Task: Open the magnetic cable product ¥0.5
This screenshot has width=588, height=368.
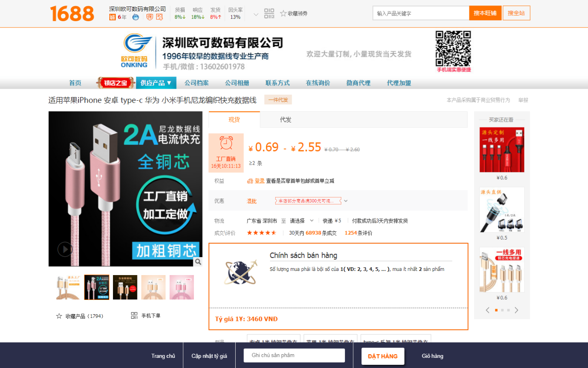Action: point(502,210)
